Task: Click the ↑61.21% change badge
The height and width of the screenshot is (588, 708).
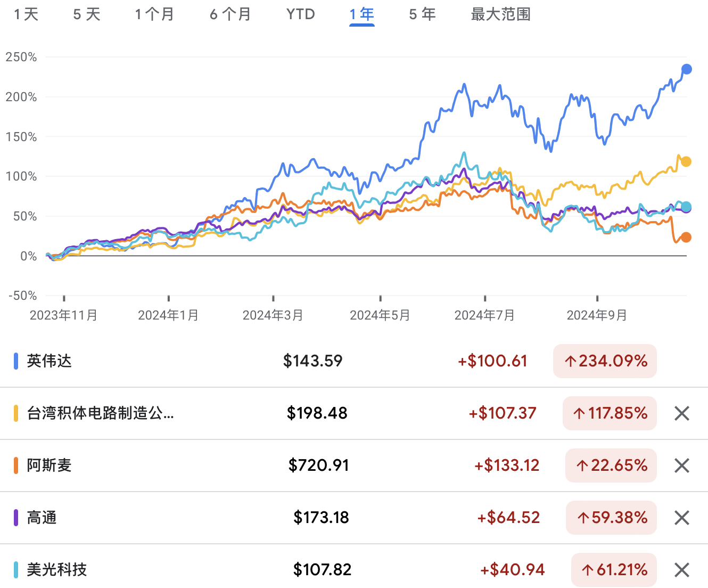Action: (x=614, y=570)
